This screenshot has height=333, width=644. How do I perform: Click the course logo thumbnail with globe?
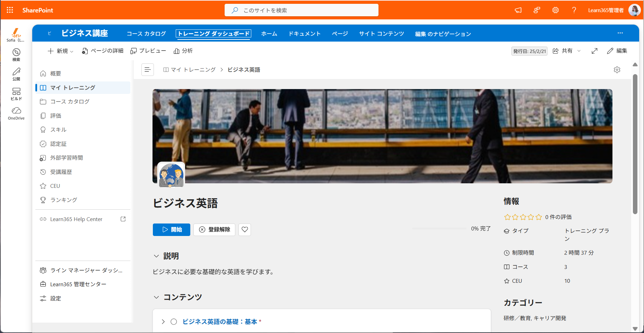point(171,175)
